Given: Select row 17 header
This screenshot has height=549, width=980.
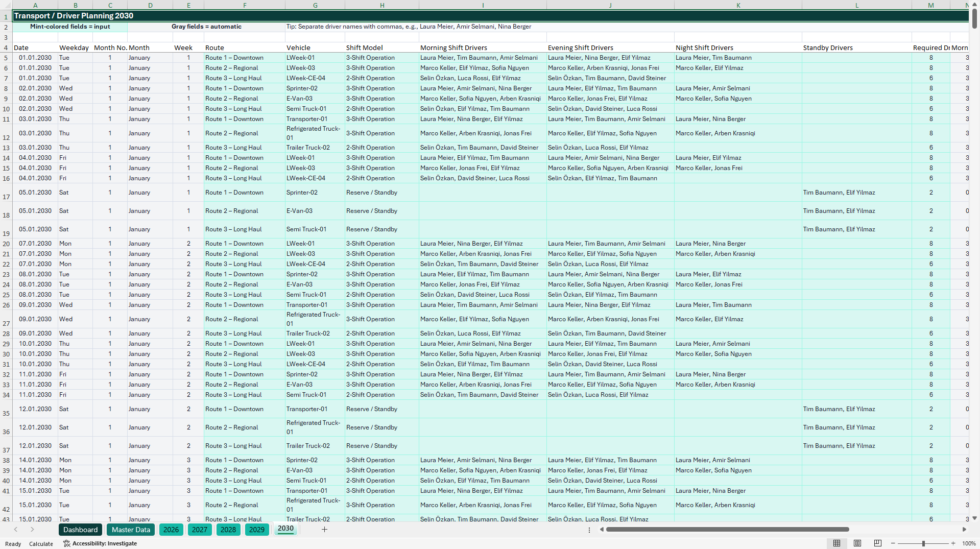Looking at the screenshot, I should [6, 193].
